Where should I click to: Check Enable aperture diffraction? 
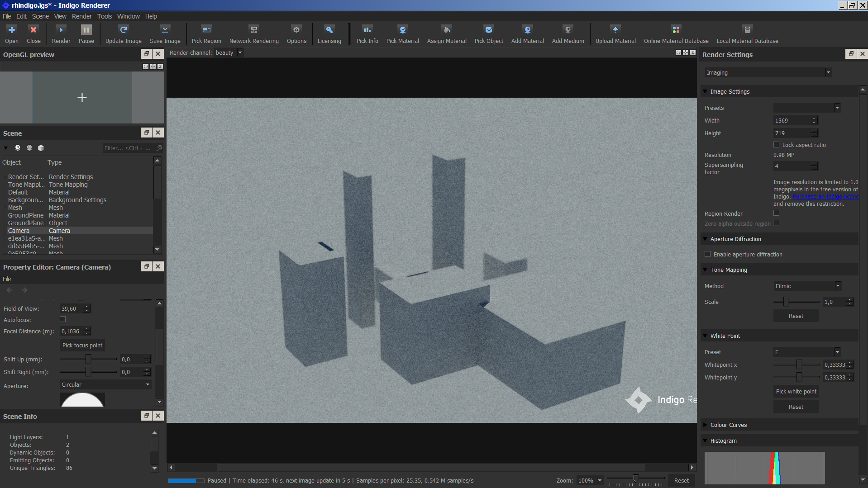click(708, 254)
